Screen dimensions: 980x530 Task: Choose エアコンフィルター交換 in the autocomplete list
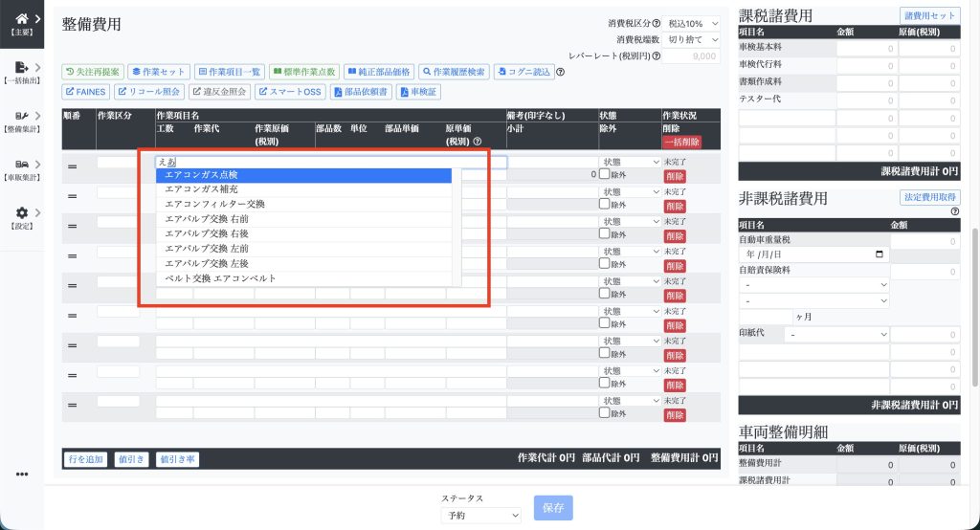[x=303, y=204]
